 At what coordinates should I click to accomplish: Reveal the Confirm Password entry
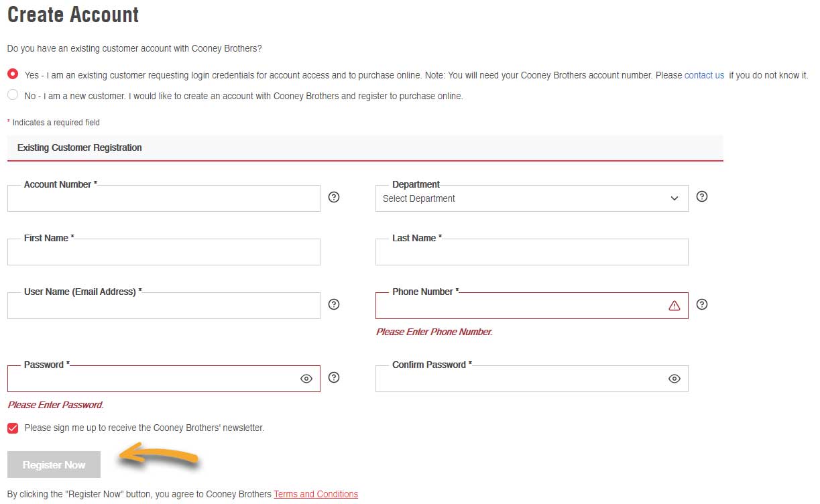click(x=674, y=379)
